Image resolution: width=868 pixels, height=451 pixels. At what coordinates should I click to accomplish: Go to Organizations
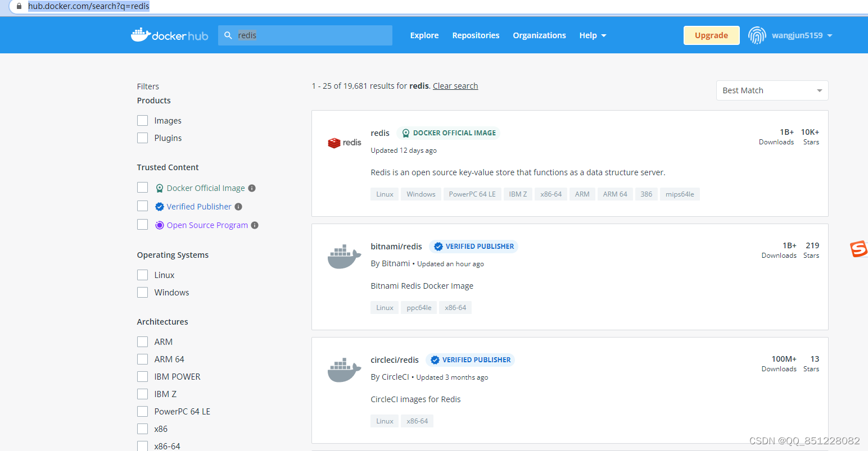pyautogui.click(x=539, y=35)
